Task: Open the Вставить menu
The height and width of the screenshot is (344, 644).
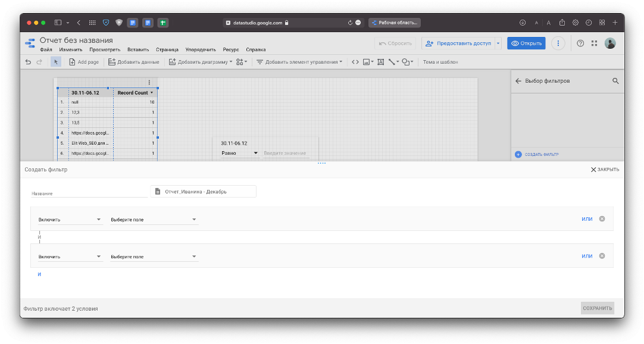Action: click(138, 49)
